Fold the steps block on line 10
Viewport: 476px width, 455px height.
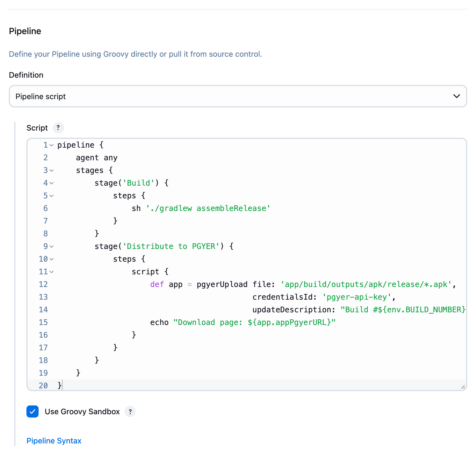(52, 259)
